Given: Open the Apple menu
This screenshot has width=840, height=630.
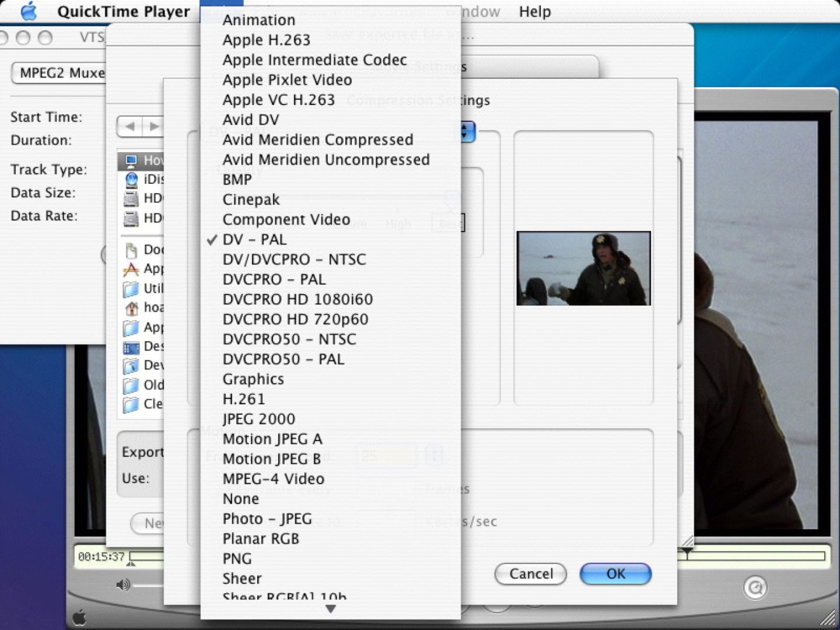Looking at the screenshot, I should pos(28,12).
